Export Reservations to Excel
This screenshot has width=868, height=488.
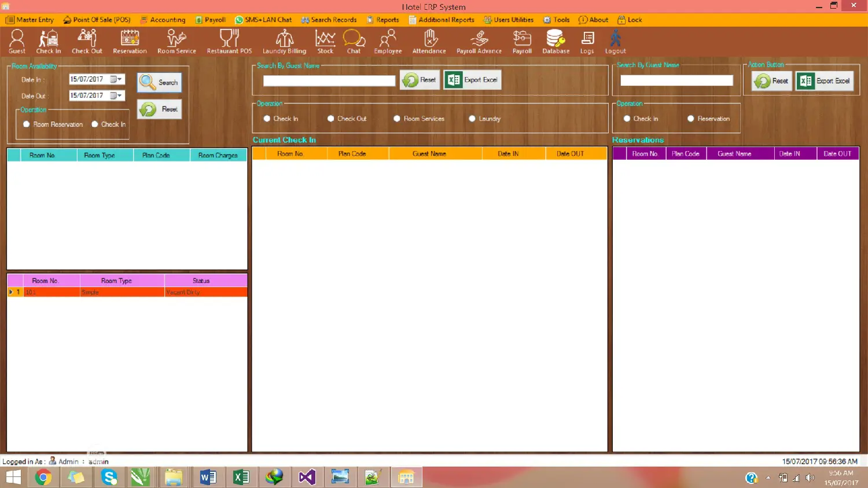tap(826, 81)
